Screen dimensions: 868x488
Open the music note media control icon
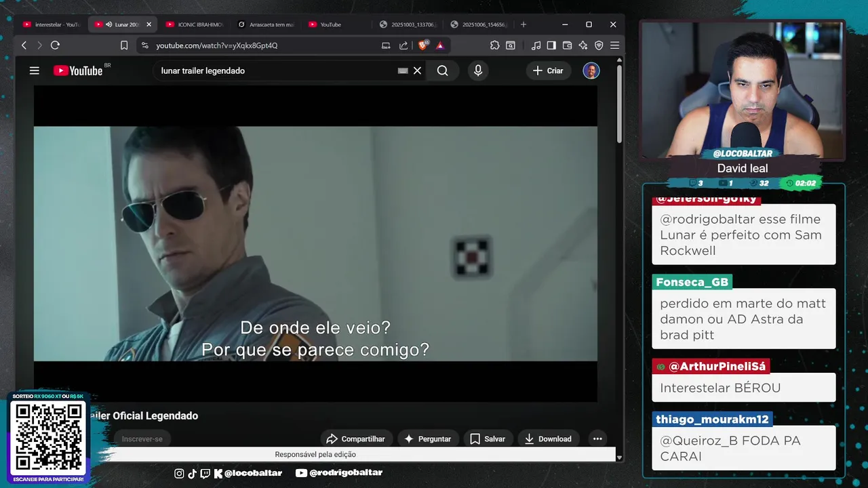click(x=536, y=45)
